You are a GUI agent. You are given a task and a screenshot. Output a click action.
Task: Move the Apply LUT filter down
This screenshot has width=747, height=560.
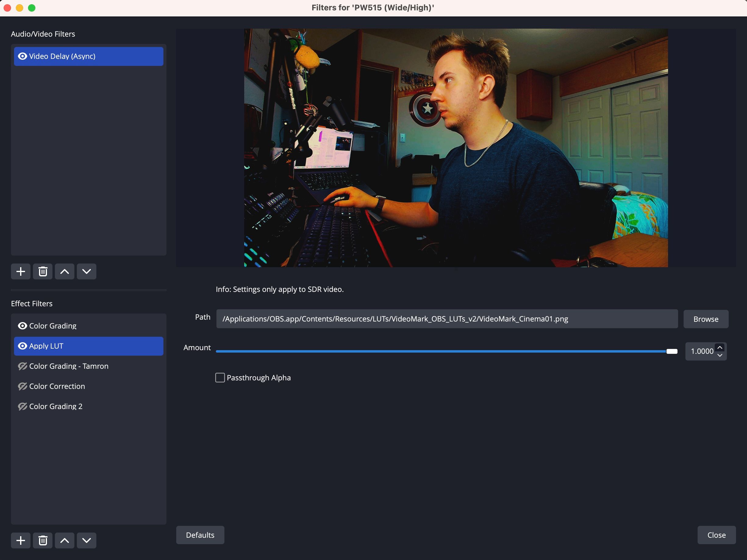[87, 540]
